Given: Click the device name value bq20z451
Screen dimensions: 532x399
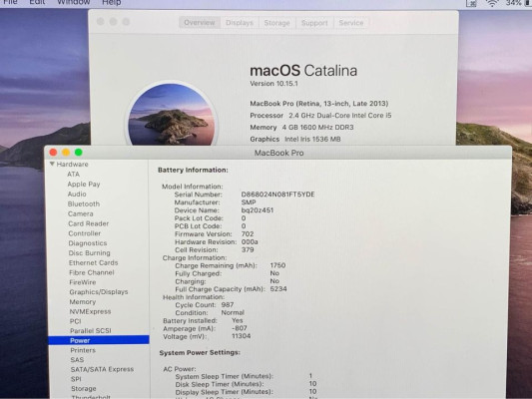Looking at the screenshot, I should 258,210.
